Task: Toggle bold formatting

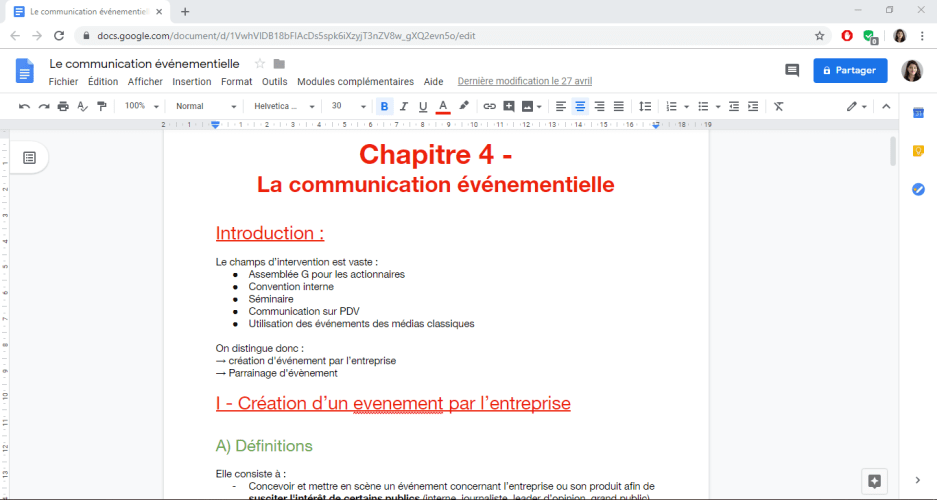Action: click(385, 106)
